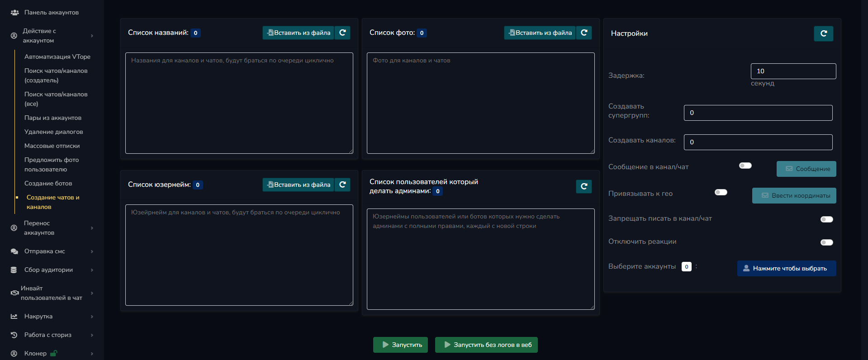Screen dimensions: 868x360
Task: Expand the Работа с сториз section arrow
Action: [x=92, y=335]
